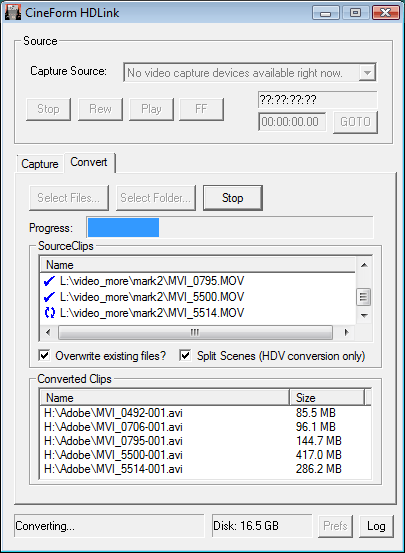Open the Log window button
405x553 pixels.
(376, 526)
